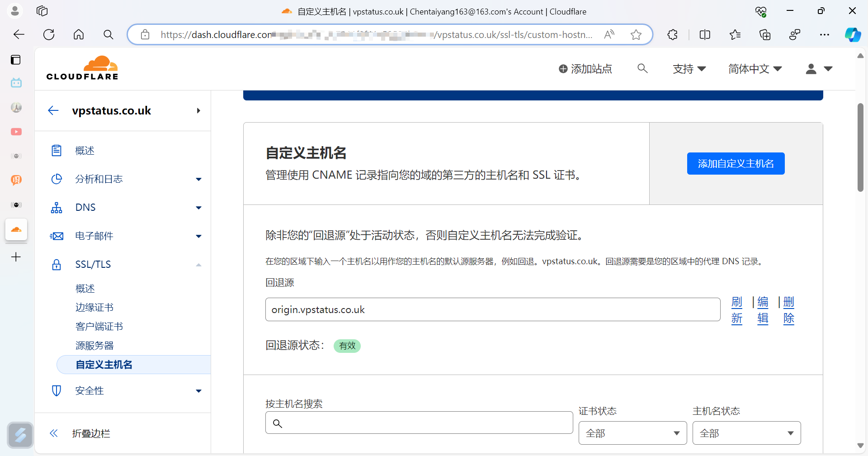Open the 边缘证书 page
The height and width of the screenshot is (456, 868).
[94, 308]
